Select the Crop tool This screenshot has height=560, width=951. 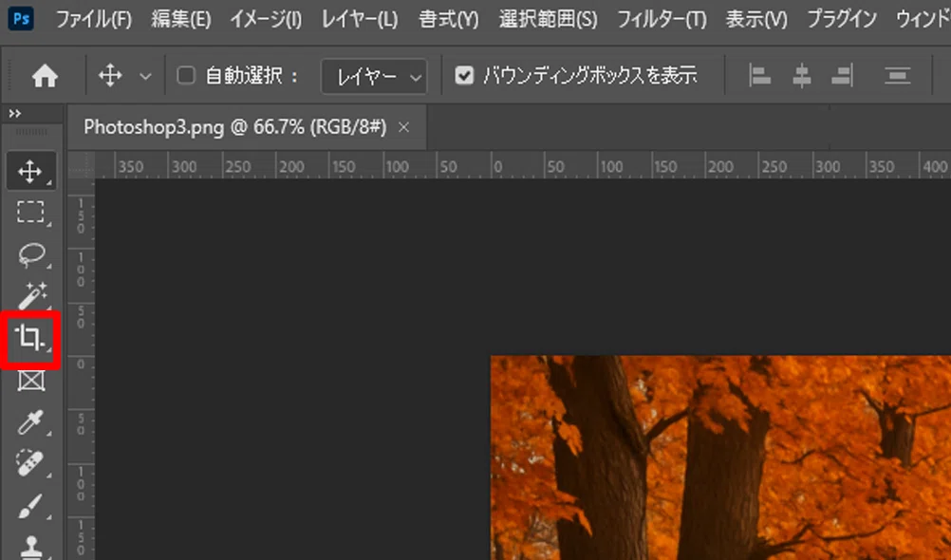click(x=31, y=339)
